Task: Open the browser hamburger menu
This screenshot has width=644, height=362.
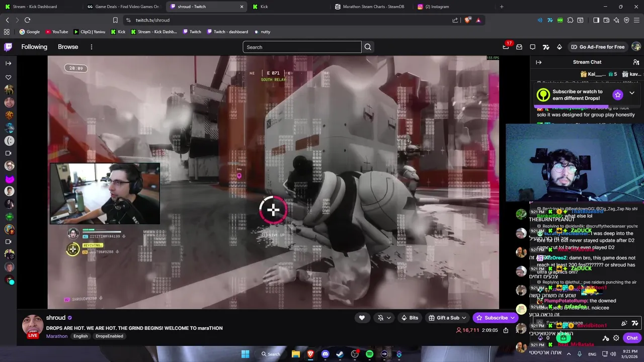Action: (637, 20)
